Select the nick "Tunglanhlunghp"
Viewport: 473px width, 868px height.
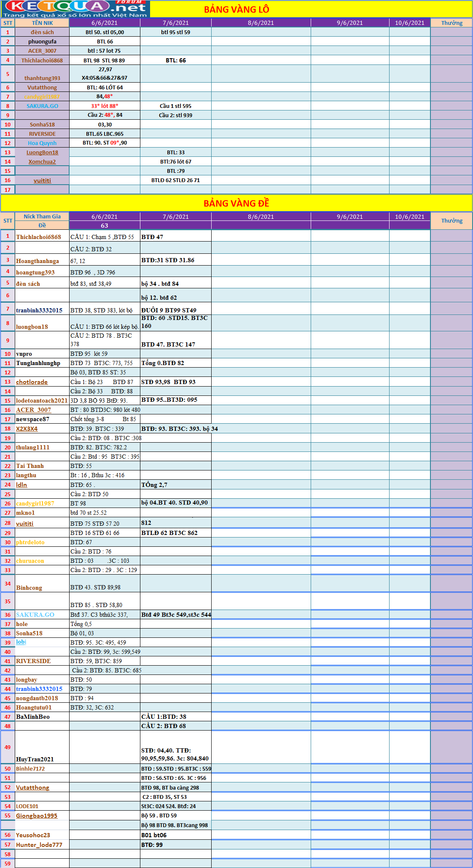pyautogui.click(x=38, y=363)
